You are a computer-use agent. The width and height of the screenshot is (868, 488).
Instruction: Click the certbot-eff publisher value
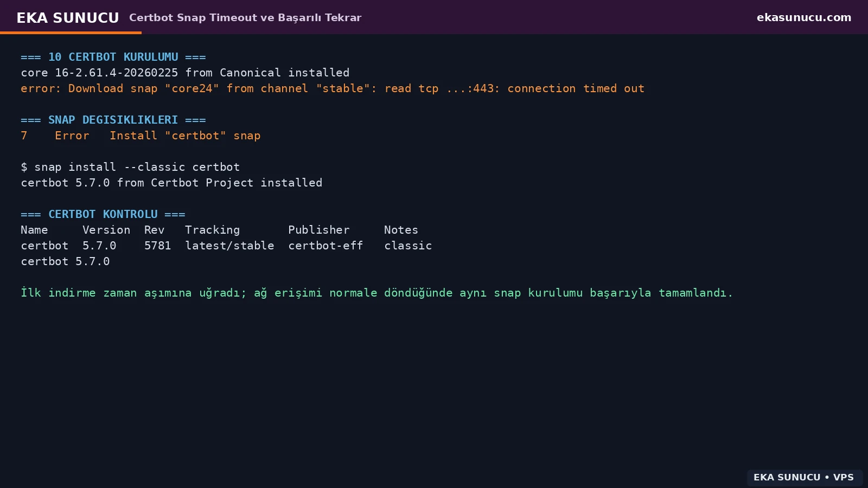click(x=325, y=246)
